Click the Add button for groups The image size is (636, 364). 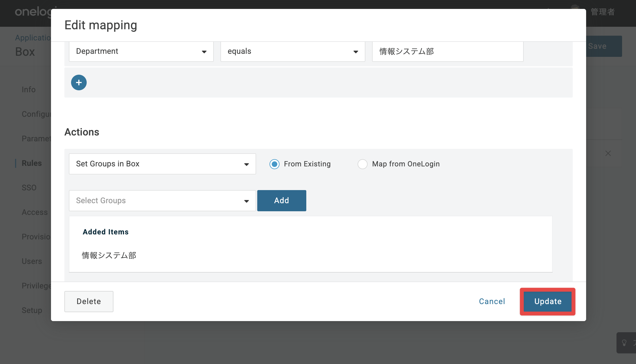[x=282, y=201]
